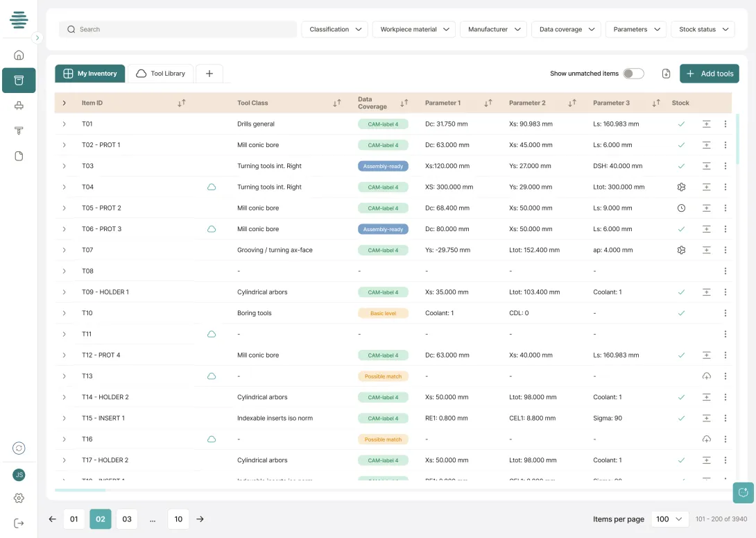Image resolution: width=756 pixels, height=538 pixels.
Task: Expand the row for item T02 - PROT 1
Action: (64, 144)
